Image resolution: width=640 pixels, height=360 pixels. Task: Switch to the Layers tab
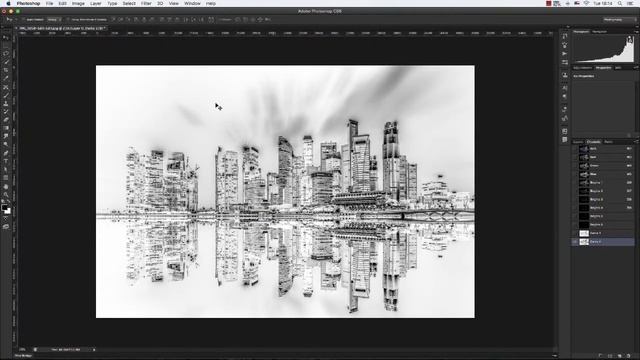pyautogui.click(x=578, y=142)
